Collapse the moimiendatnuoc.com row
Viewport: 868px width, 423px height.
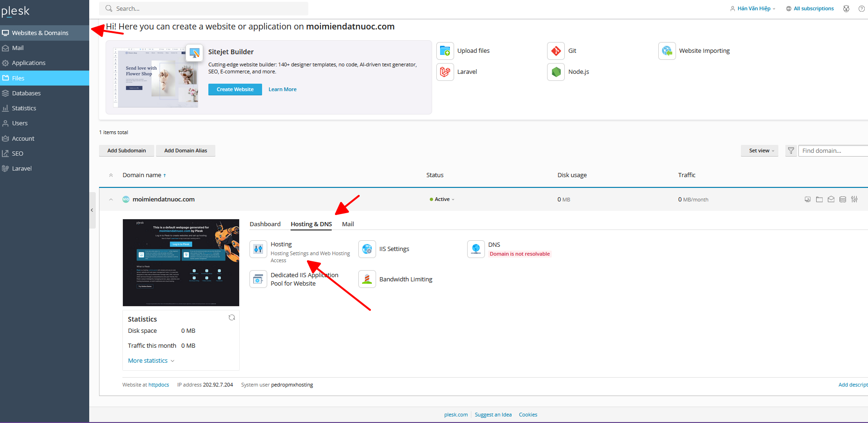111,200
